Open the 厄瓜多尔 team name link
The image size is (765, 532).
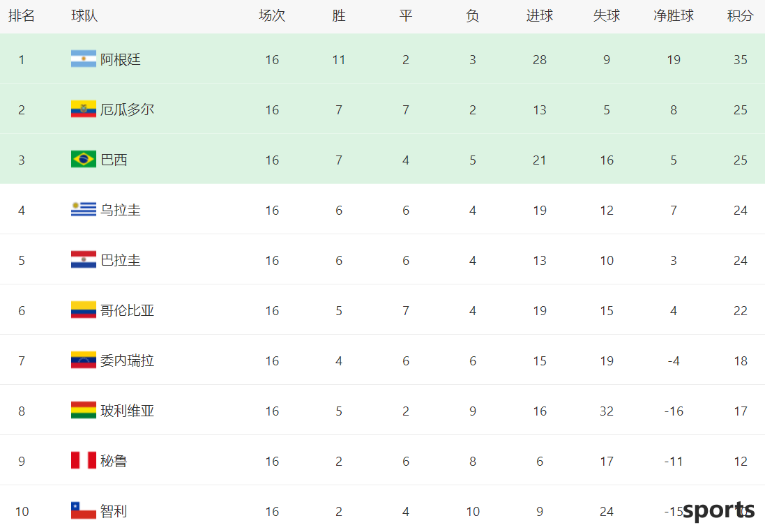click(128, 109)
